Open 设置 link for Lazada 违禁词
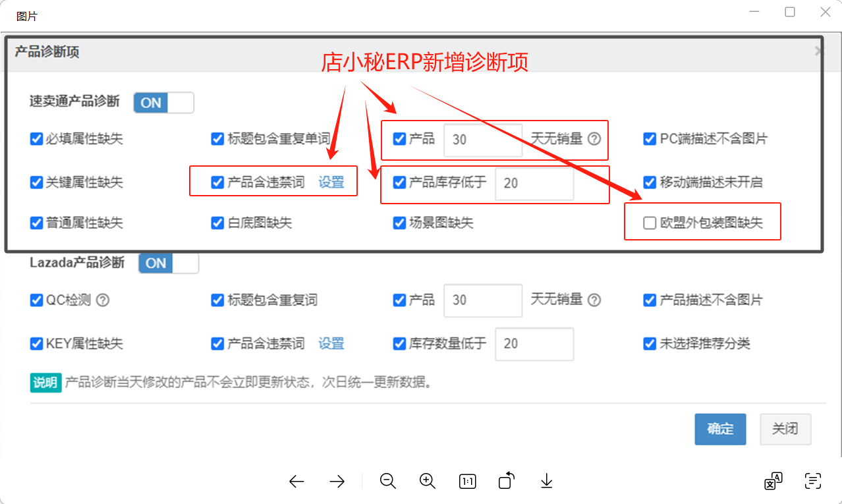Screen dimensions: 842x504 click(x=331, y=343)
